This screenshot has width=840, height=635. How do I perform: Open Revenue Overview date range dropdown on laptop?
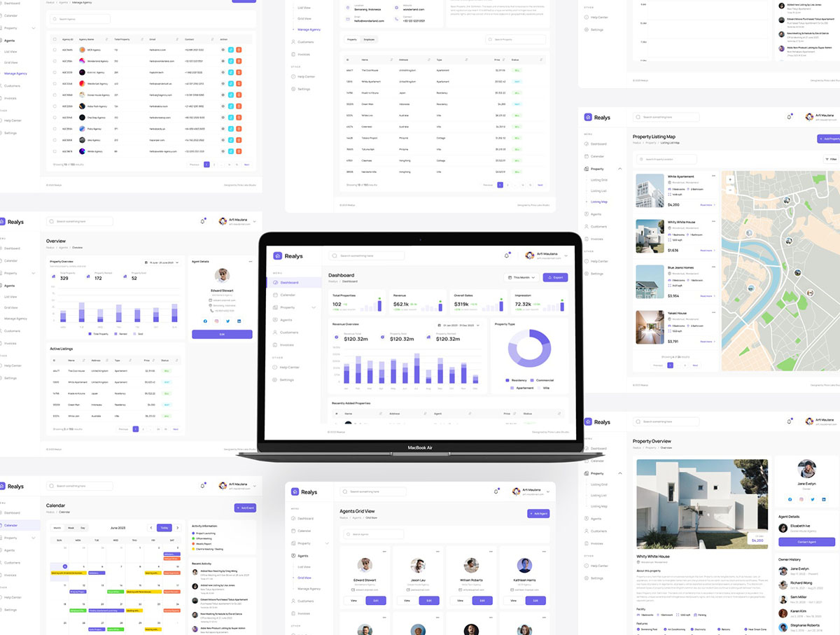coord(458,326)
